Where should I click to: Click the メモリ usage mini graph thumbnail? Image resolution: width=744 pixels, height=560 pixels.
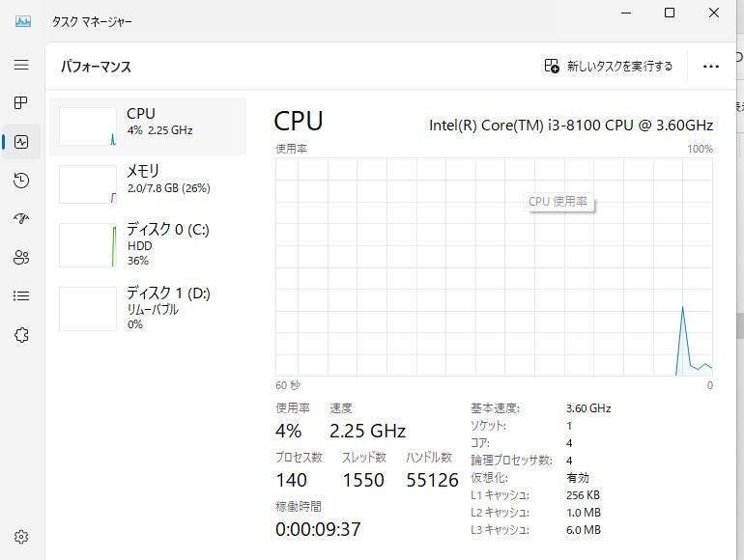click(88, 183)
